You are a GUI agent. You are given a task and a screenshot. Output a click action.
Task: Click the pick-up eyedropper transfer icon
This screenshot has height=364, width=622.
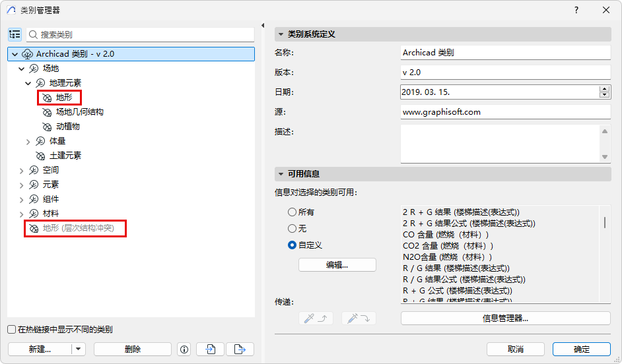pyautogui.click(x=316, y=318)
